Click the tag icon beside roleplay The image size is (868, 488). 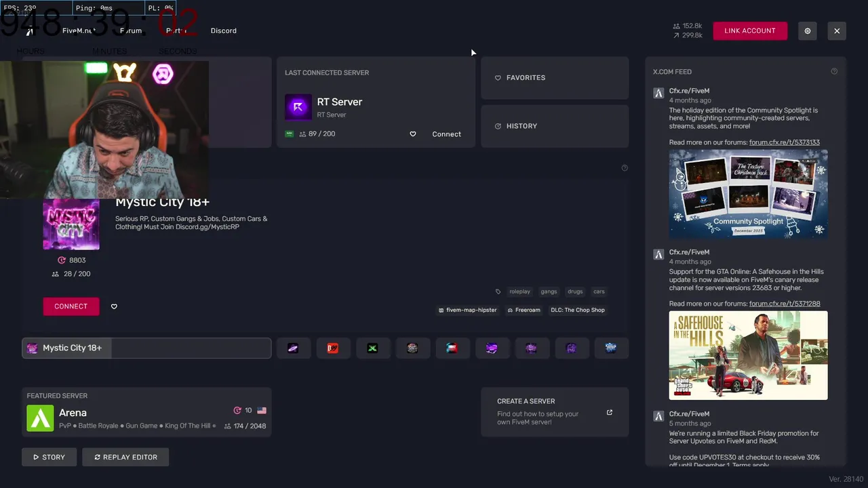[498, 291]
